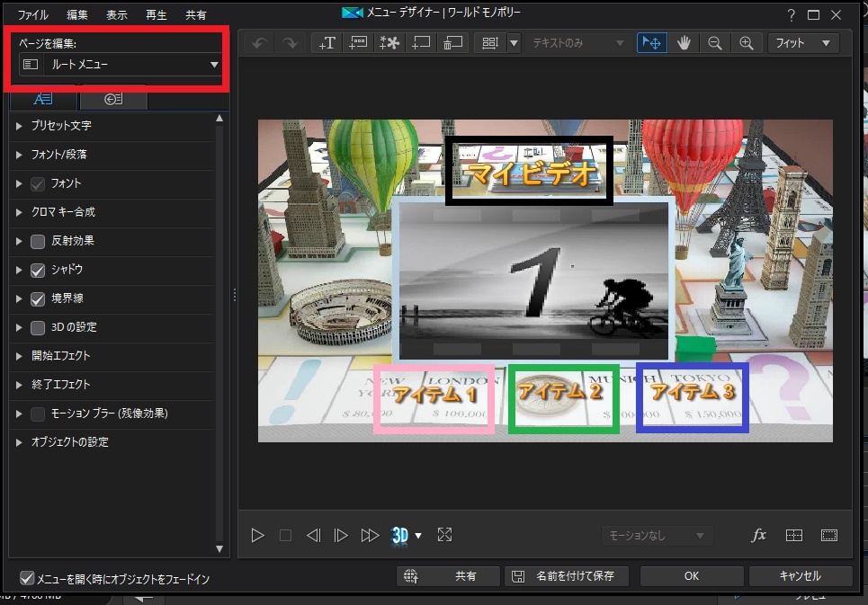
Task: Step to the previous frame
Action: click(x=313, y=535)
